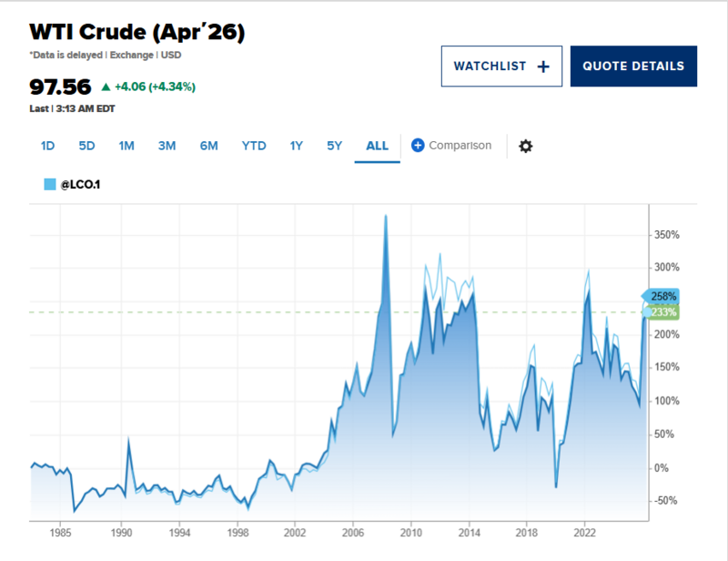Show the 6M chart range
The height and width of the screenshot is (561, 728).
pyautogui.click(x=208, y=146)
